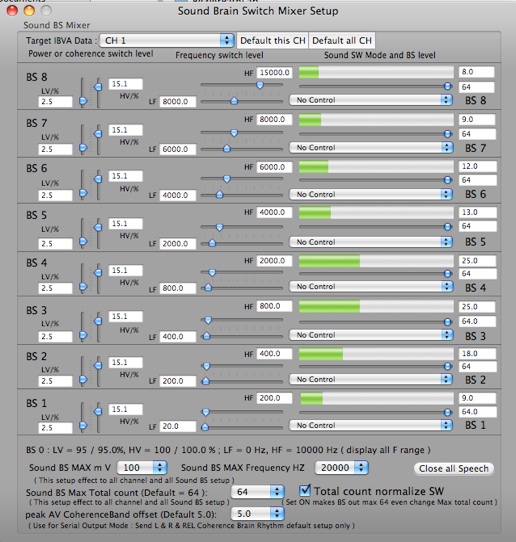This screenshot has width=516, height=542.
Task: Click the BS 4 green level meter bar
Action: pyautogui.click(x=376, y=261)
